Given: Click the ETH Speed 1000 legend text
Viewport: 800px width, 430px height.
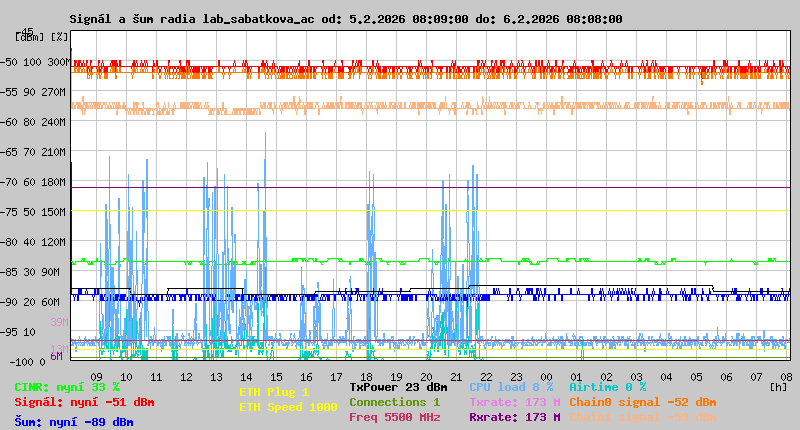Looking at the screenshot, I should pos(288,407).
